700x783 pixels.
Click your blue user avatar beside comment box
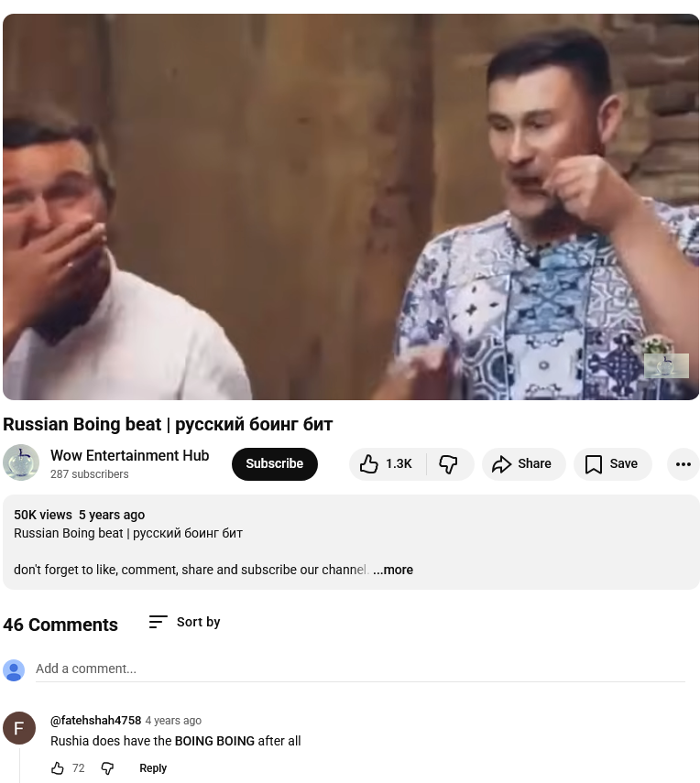(x=14, y=670)
